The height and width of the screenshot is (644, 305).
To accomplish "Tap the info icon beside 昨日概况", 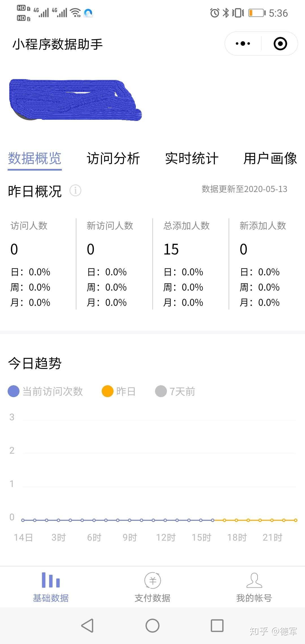I will (75, 190).
